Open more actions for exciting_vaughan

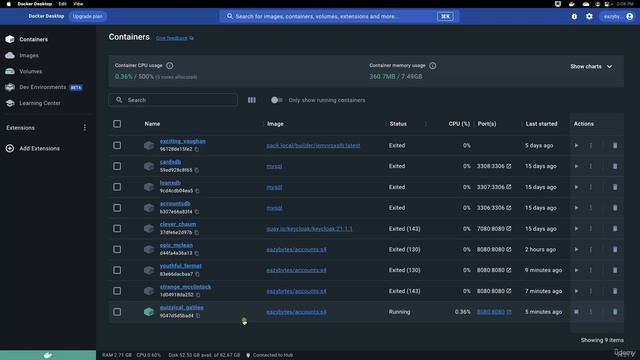(x=591, y=145)
